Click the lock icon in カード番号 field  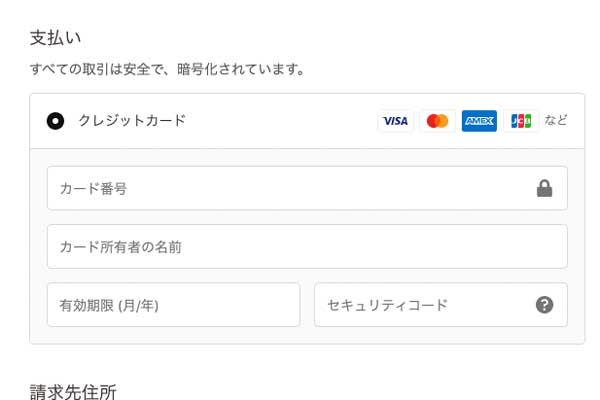pos(544,188)
